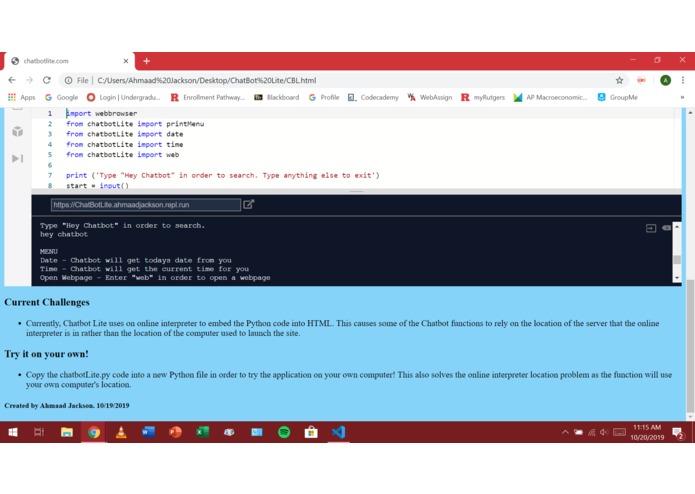Open Chrome three-dot menu
Image resolution: width=695 pixels, height=494 pixels.
point(683,80)
